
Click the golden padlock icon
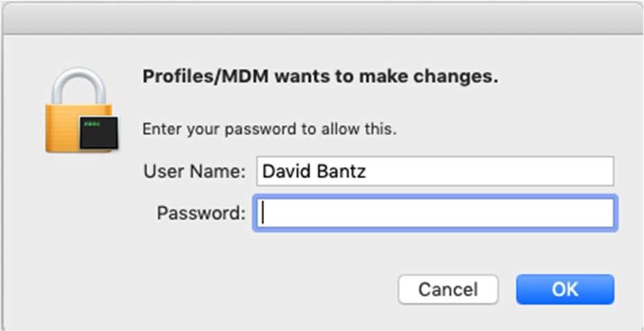tap(78, 111)
